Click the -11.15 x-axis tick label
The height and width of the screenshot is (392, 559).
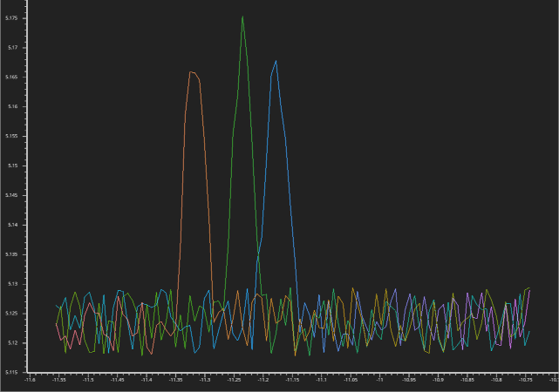point(292,380)
